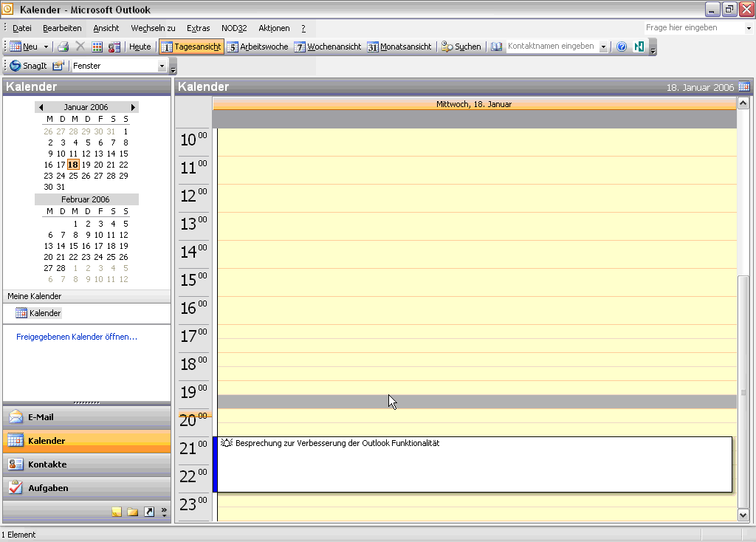Click the vertical scrollbar thumb
Viewport: 756px width, 542px height.
coord(743,392)
